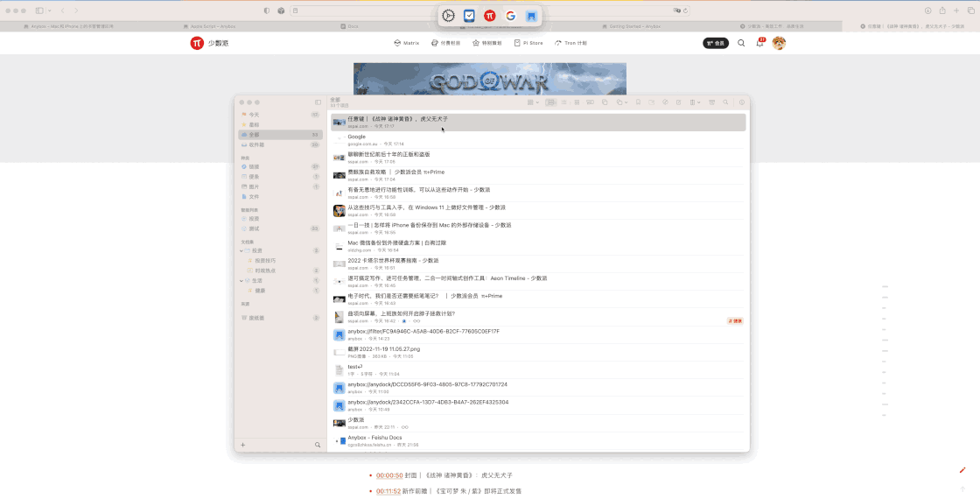Click the Anybox archive box toolbar icon
This screenshot has width=980, height=499.
point(712,102)
